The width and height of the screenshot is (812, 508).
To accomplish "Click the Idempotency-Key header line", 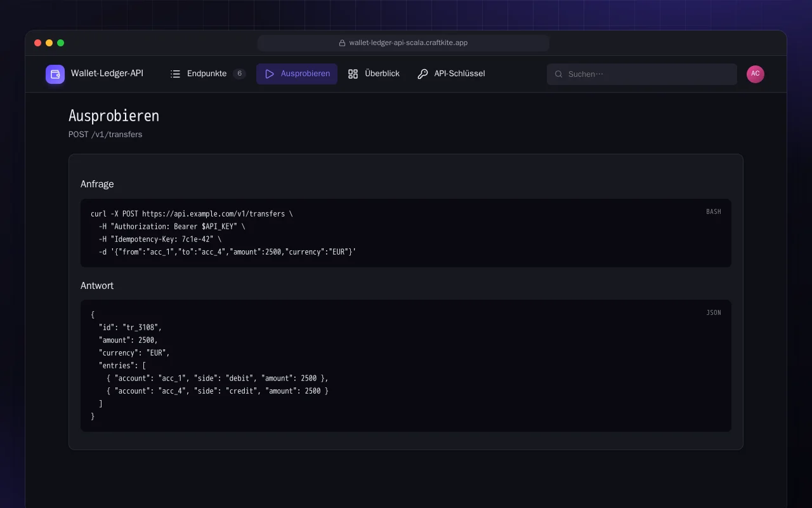I will (160, 239).
